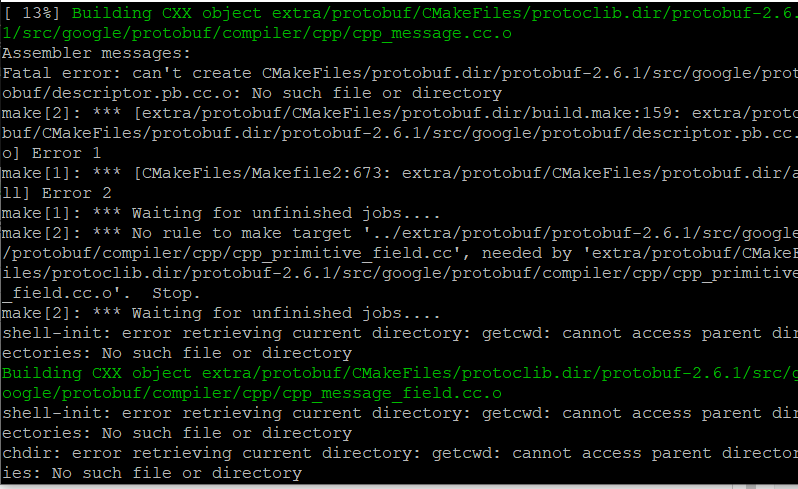Click "make[2]: *** Waiting for unfinished jobs"
The image size is (798, 489).
pyautogui.click(x=221, y=313)
